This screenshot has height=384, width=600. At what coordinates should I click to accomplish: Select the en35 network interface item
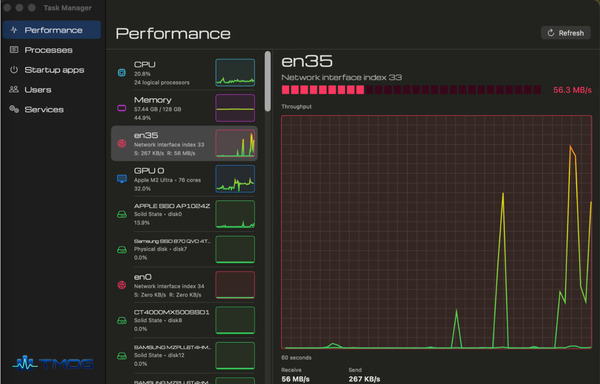pos(184,143)
